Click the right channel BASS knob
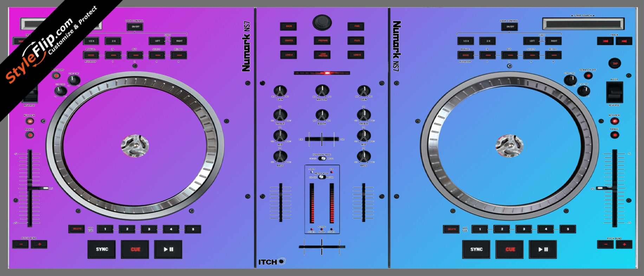Image resolution: width=644 pixels, height=276 pixels. tap(364, 156)
